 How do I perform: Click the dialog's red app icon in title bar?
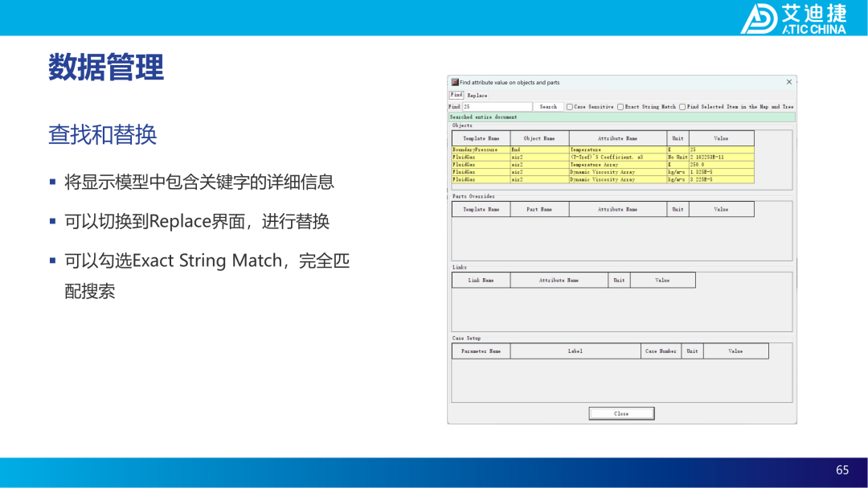click(455, 82)
